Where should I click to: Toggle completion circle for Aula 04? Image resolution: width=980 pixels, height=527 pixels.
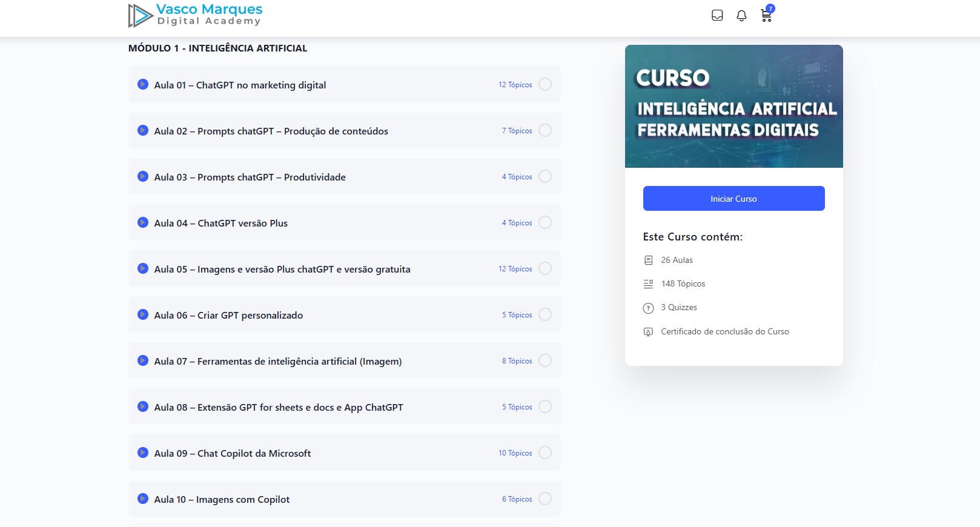(545, 222)
